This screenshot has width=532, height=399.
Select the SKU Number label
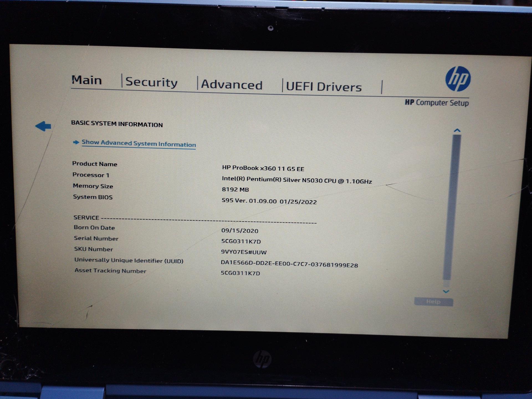(x=93, y=249)
